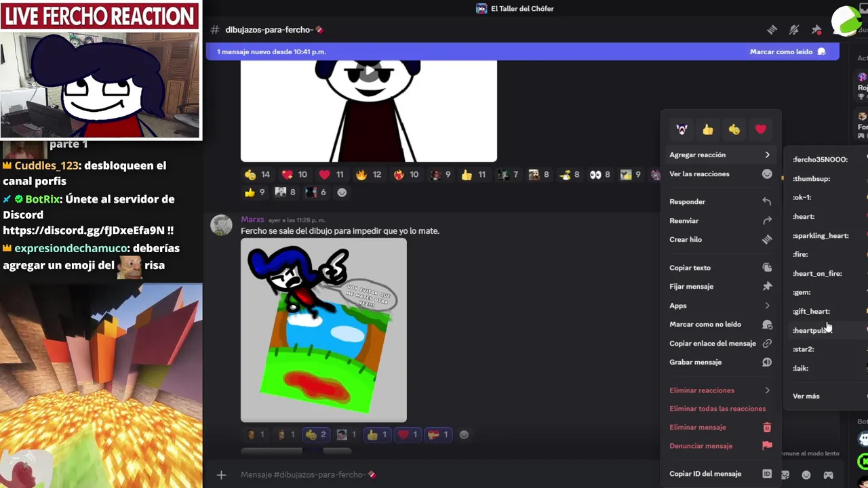Click flag icon beside Denunciar mensaje
This screenshot has height=488, width=868.
click(767, 446)
